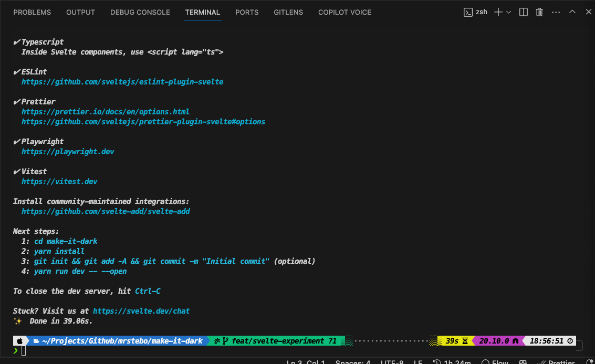Click the Playwright heading line
Image resolution: width=595 pixels, height=364 pixels.
[38, 142]
